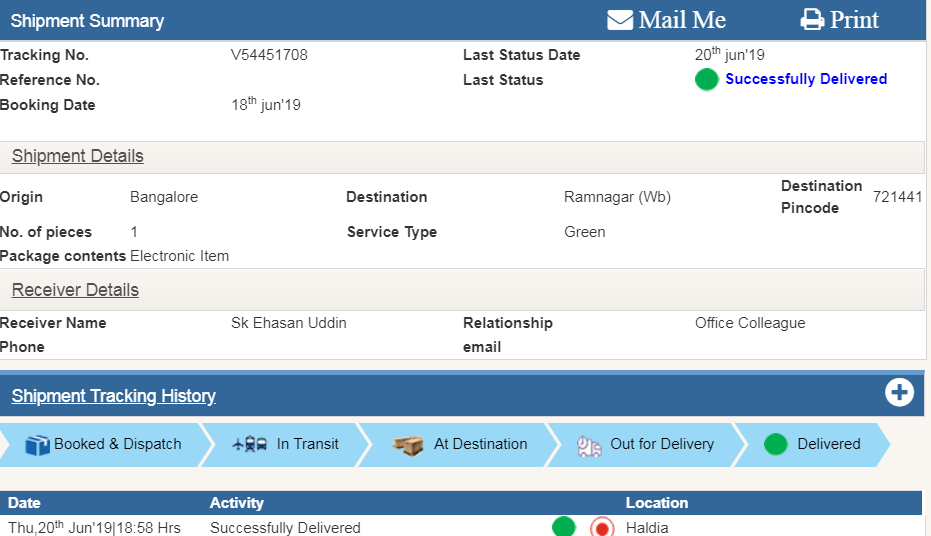Click the green Delivered stage circle icon
931x536 pixels.
pyautogui.click(x=776, y=444)
